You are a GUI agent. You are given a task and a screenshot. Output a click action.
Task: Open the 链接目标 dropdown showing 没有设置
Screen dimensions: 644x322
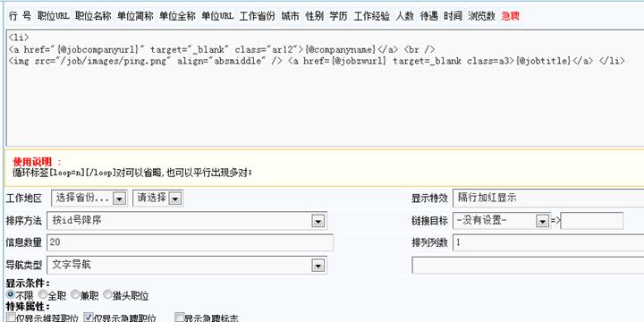pos(502,221)
